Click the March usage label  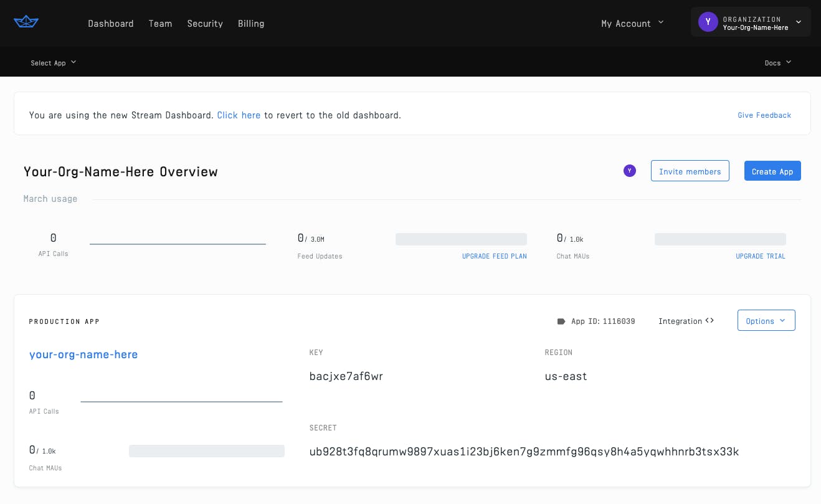point(50,199)
